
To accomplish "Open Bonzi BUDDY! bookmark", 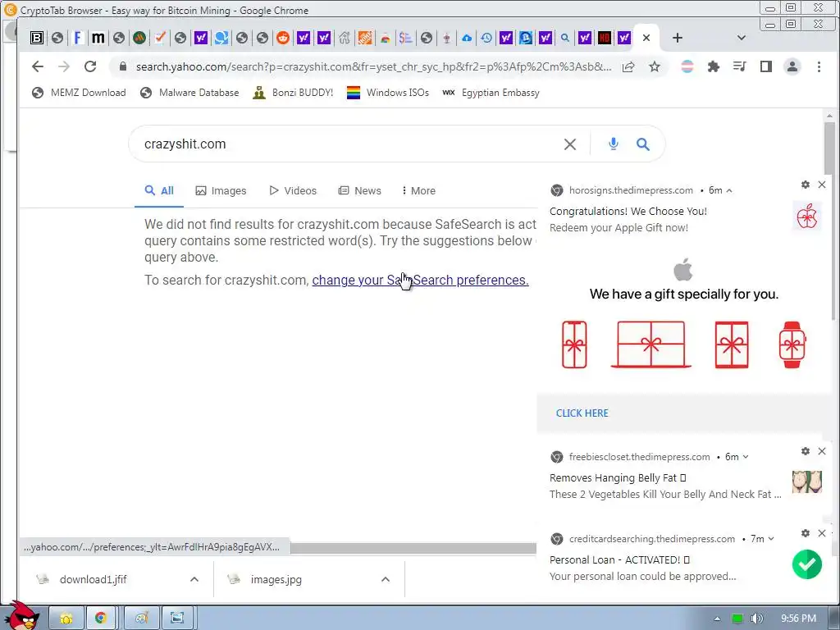I will click(293, 93).
